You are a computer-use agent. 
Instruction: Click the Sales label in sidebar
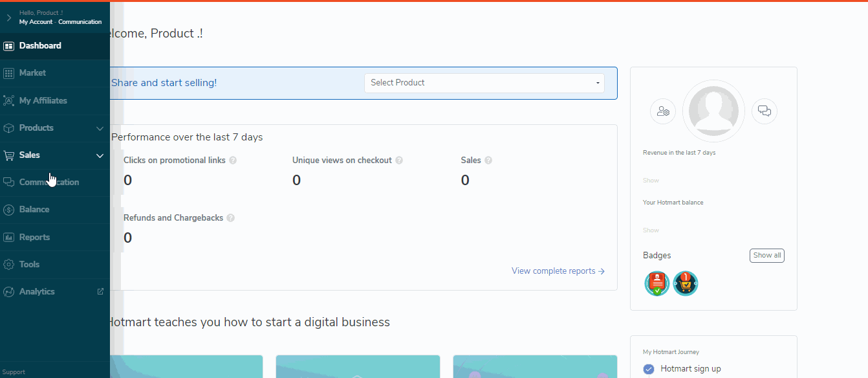pyautogui.click(x=30, y=155)
